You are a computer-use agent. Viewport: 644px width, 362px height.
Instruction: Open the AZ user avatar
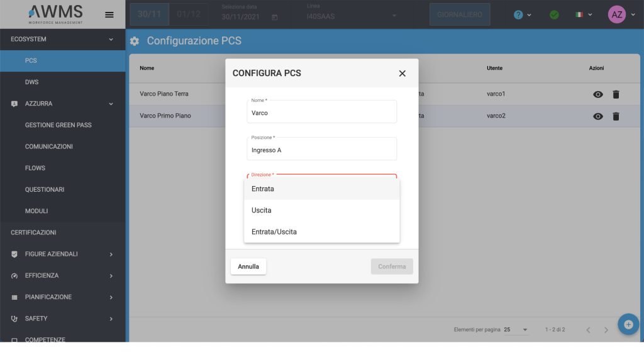(616, 15)
